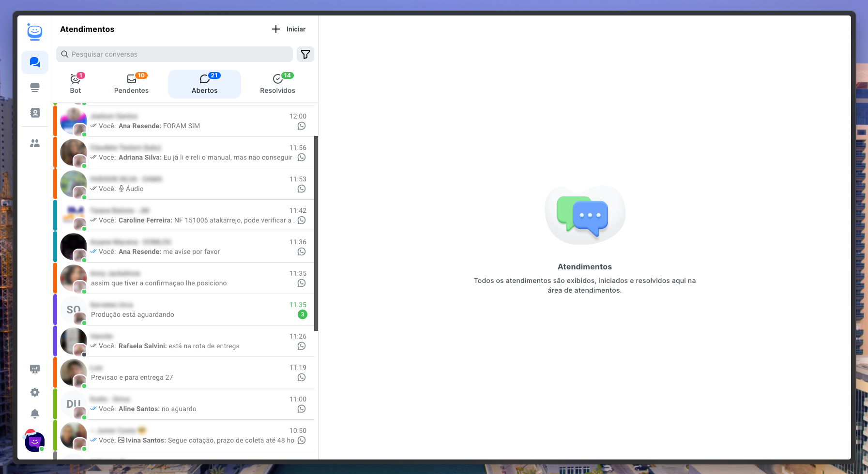Select the Abertos tab
This screenshot has width=868, height=474.
[204, 84]
